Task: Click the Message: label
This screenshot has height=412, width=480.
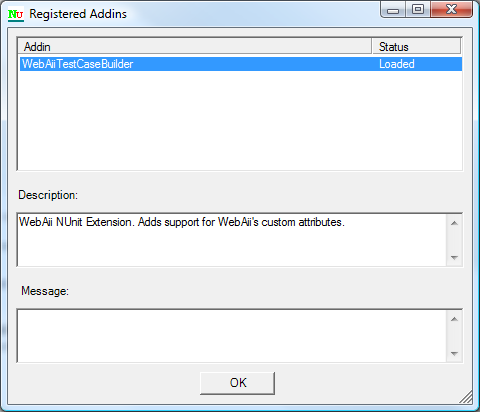Action: (x=45, y=291)
